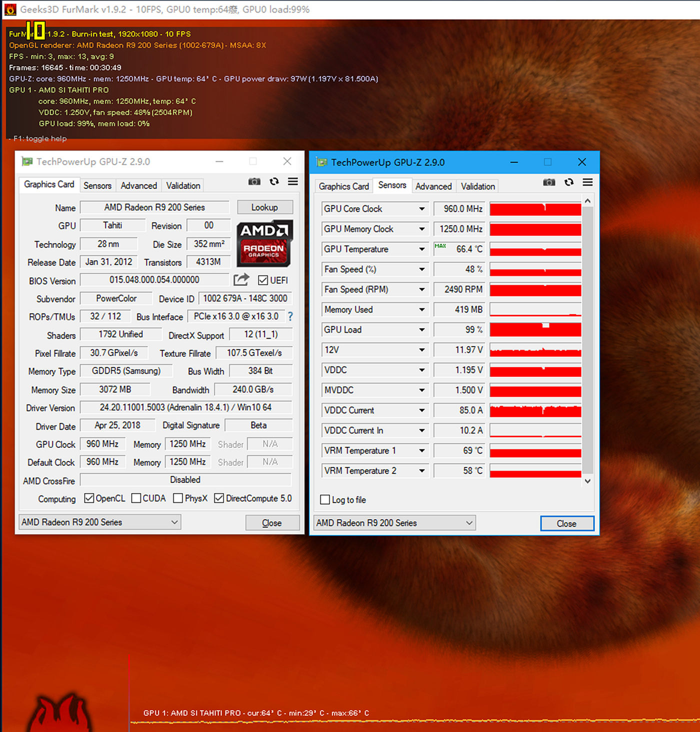The width and height of the screenshot is (700, 732).
Task: Switch to Advanced tab in left window
Action: (139, 185)
